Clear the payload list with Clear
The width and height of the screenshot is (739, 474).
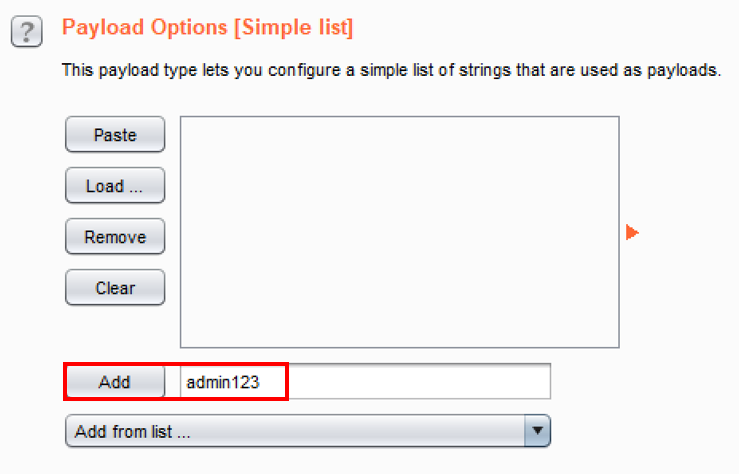(x=115, y=288)
